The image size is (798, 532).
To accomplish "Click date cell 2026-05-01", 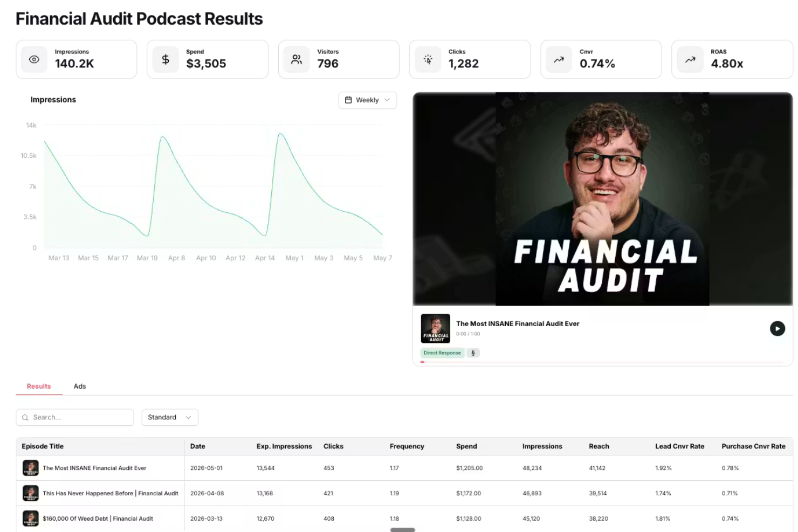I will (207, 468).
